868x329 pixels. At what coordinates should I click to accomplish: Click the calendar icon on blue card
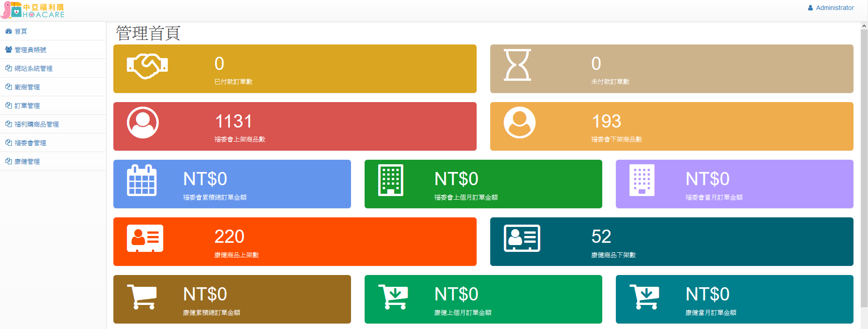[x=142, y=180]
